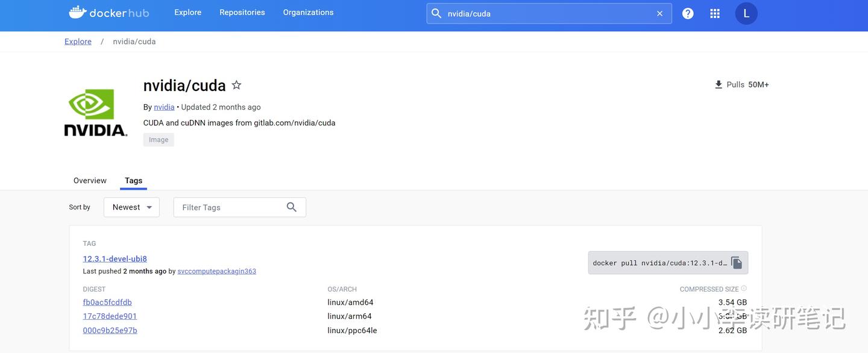The width and height of the screenshot is (868, 353).
Task: Open the nvidia publisher link
Action: pyautogui.click(x=164, y=107)
